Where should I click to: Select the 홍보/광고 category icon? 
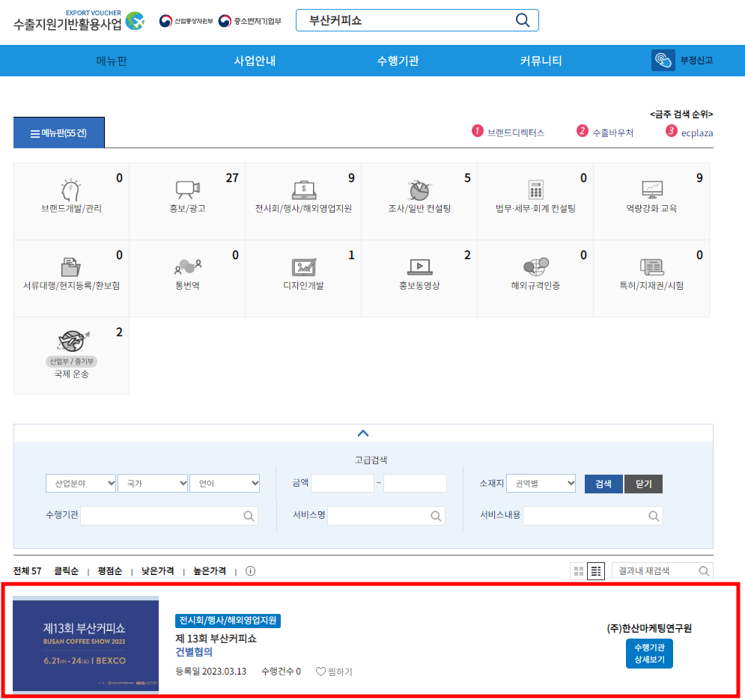click(x=188, y=189)
